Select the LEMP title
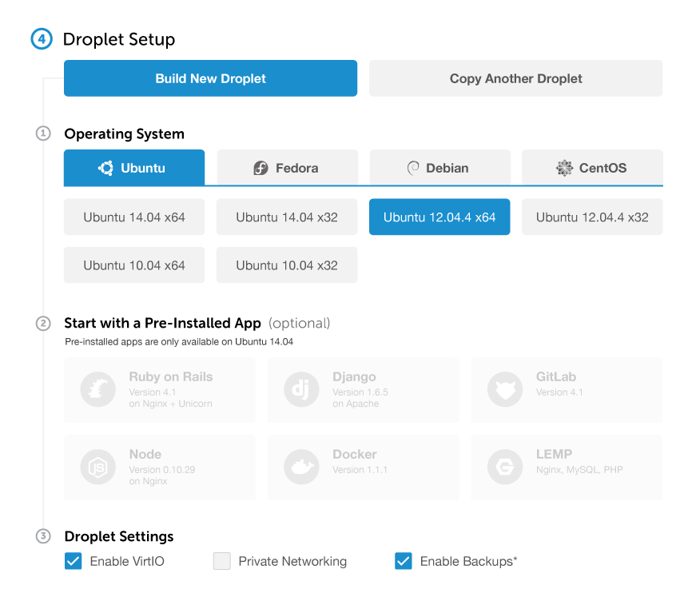The width and height of the screenshot is (700, 601). tap(554, 454)
